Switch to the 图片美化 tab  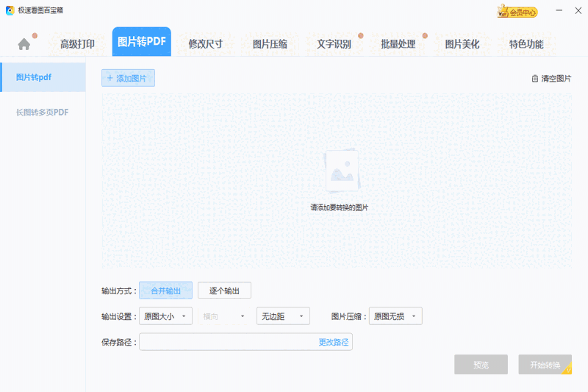462,44
